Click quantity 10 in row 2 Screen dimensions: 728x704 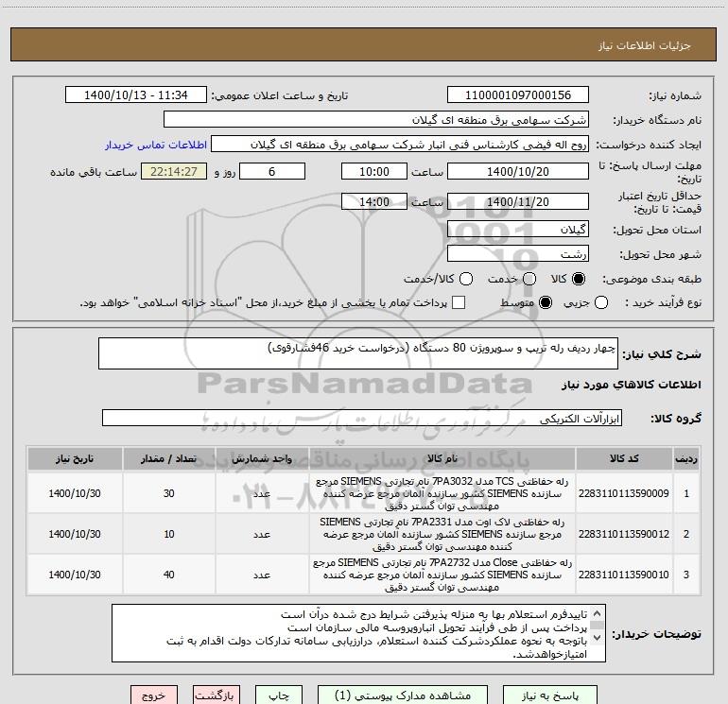pos(169,534)
